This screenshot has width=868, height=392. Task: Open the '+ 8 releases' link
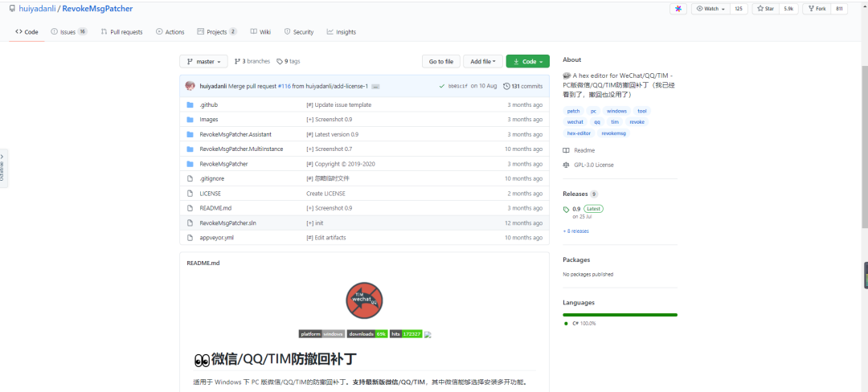pyautogui.click(x=575, y=231)
